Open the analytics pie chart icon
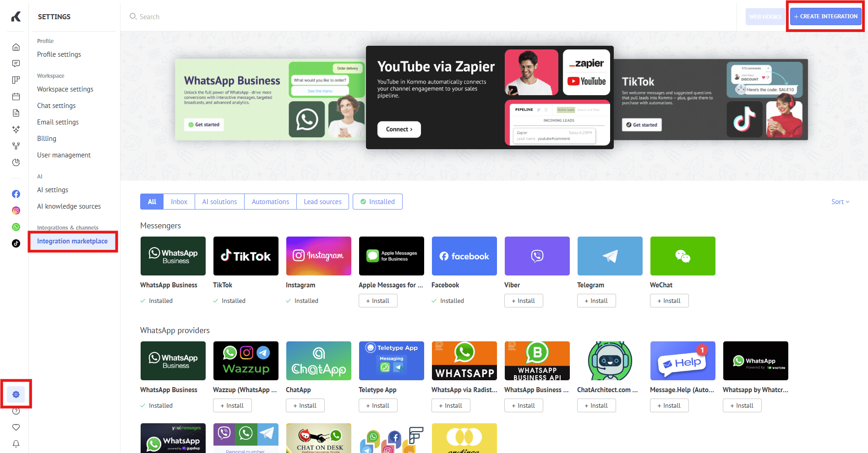Screen dimensions: 868x453 (16, 162)
